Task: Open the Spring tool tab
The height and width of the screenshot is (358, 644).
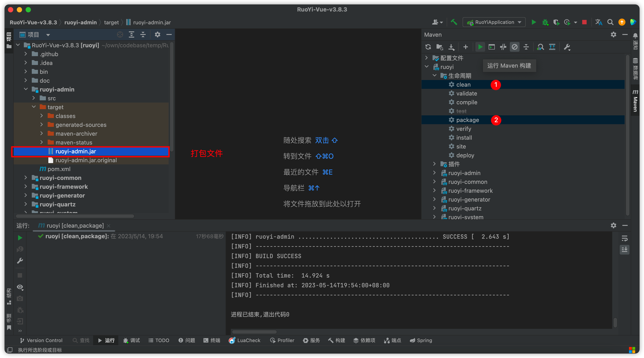Action: click(421, 340)
